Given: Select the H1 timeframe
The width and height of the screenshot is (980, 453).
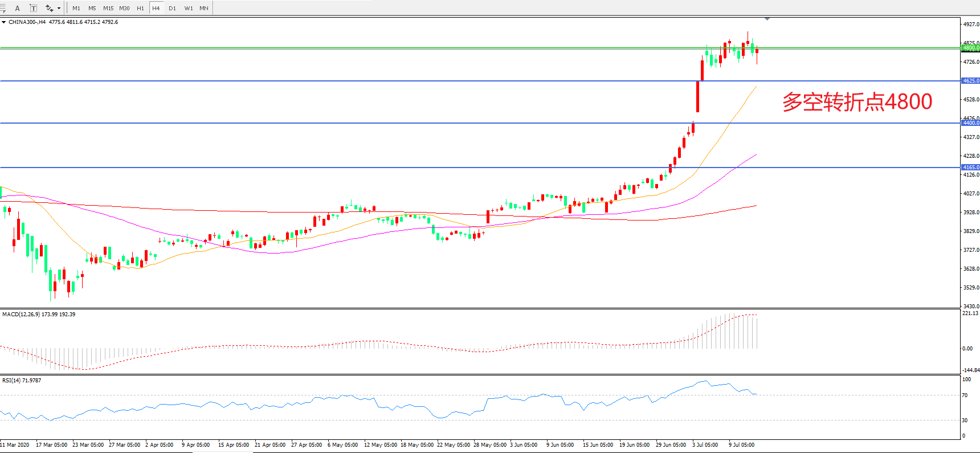Looking at the screenshot, I should (x=140, y=8).
